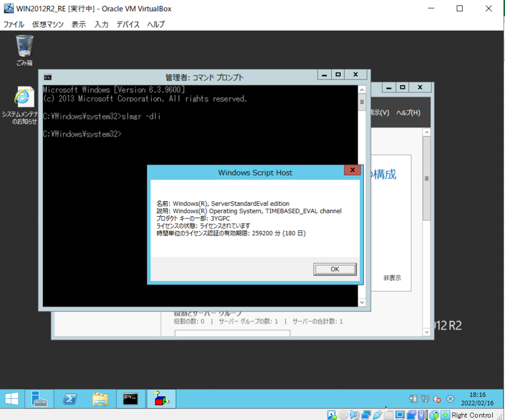Open Server Manager from the taskbar
505x420 pixels.
[x=39, y=399]
